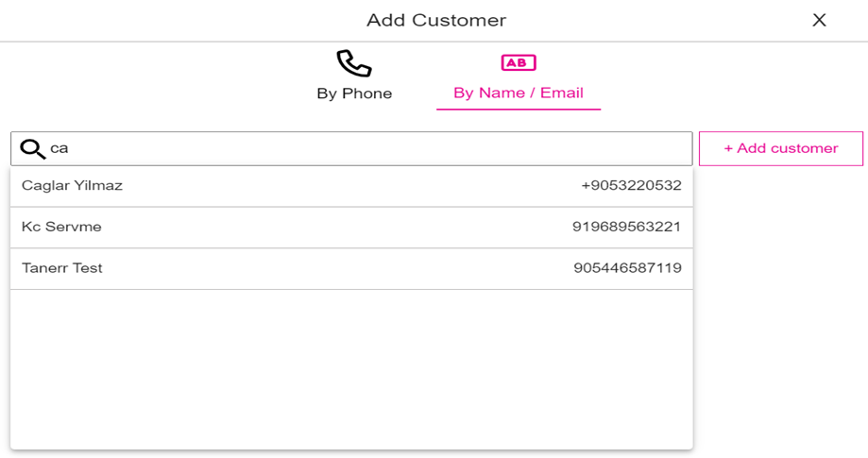Pick Tanerr Test from the suggestions
Screen dimensions: 868x458
coord(62,269)
